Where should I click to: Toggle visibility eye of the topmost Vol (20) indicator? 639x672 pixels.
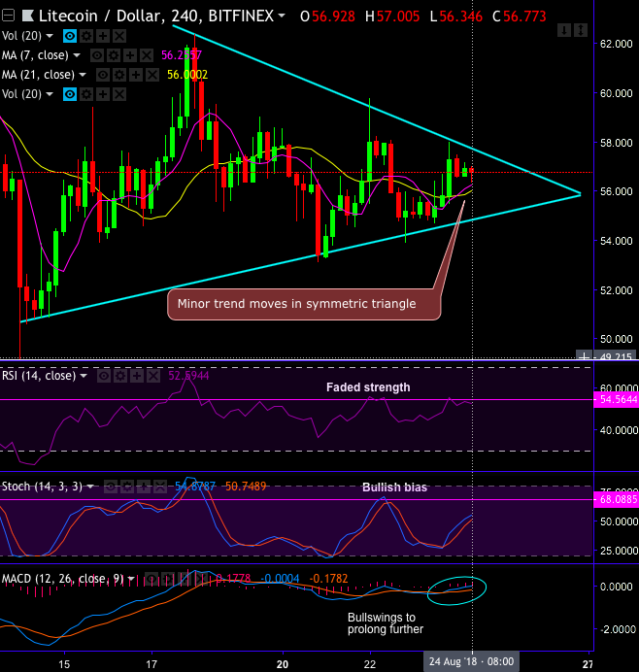tap(70, 36)
